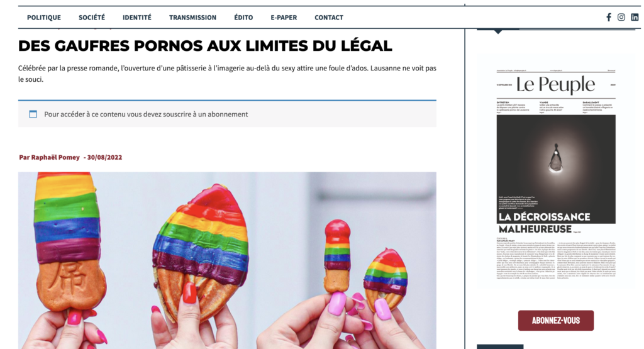Open the Facebook social icon
The width and height of the screenshot is (644, 349).
(x=609, y=17)
